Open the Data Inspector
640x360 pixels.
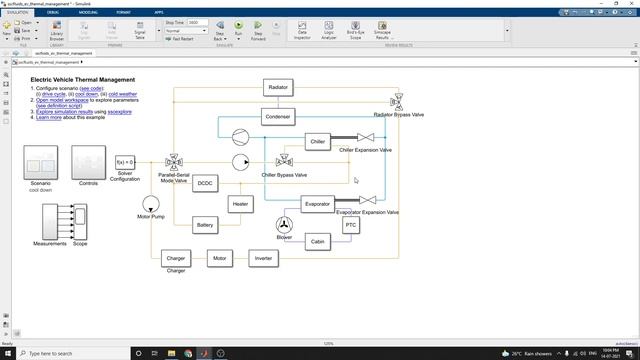click(302, 31)
